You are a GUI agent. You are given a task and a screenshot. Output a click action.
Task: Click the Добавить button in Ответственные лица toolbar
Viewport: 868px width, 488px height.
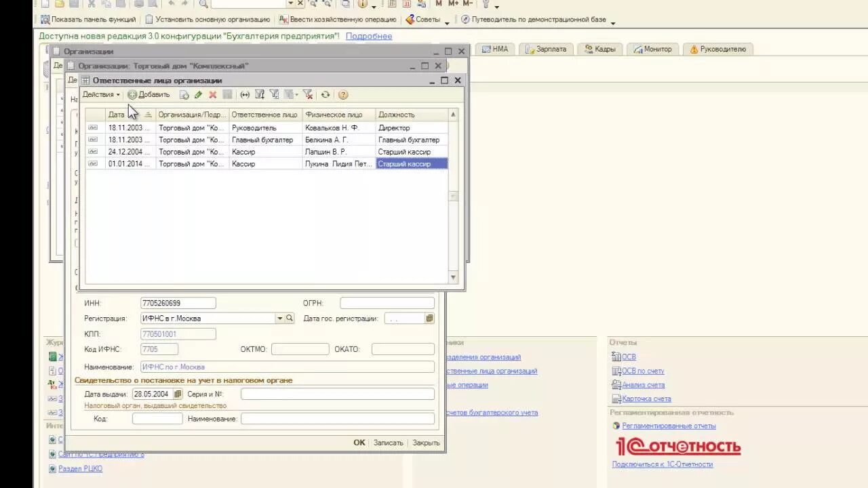click(x=149, y=95)
